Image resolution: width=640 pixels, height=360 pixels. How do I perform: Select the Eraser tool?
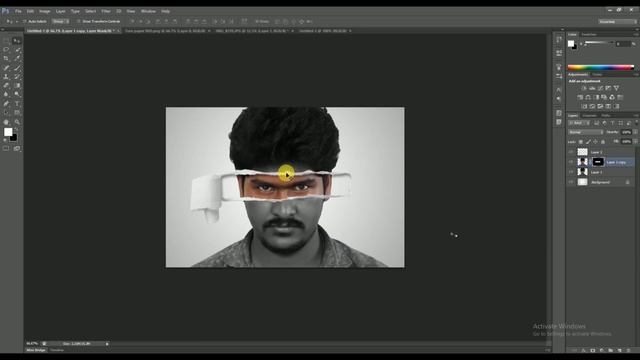6,86
